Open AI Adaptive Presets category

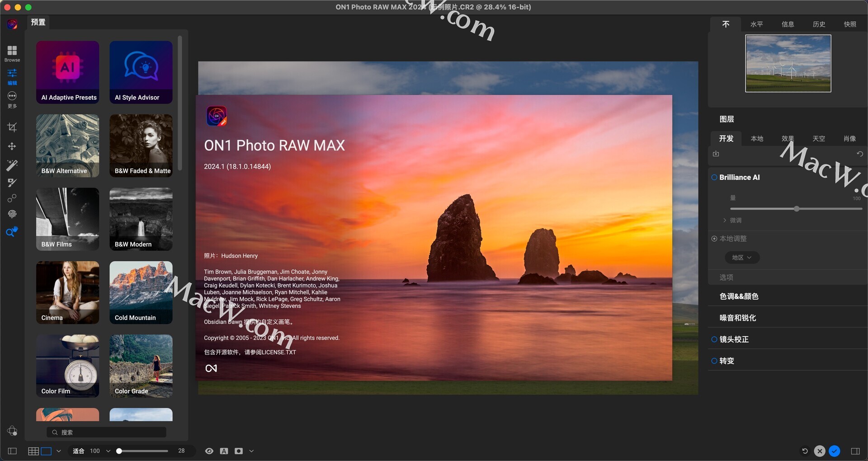tap(67, 72)
